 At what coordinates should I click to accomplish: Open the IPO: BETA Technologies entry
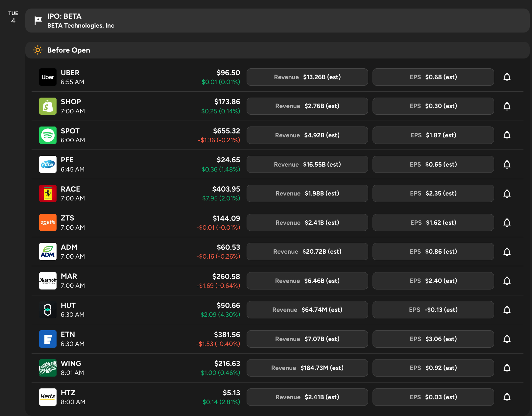(277, 21)
